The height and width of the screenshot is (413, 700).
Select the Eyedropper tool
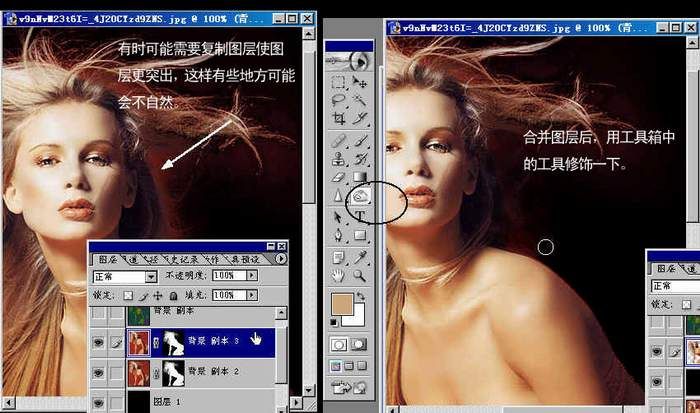pos(360,257)
